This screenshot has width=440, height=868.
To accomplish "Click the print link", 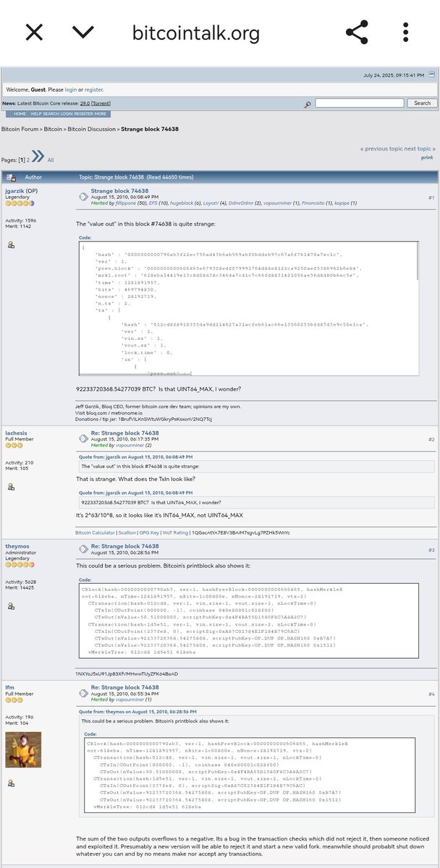I will pyautogui.click(x=427, y=157).
